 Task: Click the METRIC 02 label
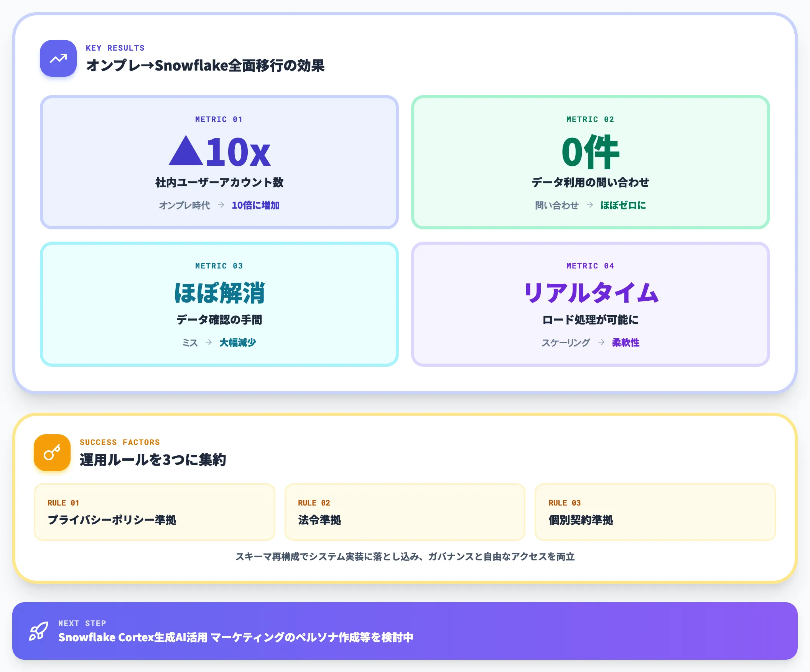(590, 119)
